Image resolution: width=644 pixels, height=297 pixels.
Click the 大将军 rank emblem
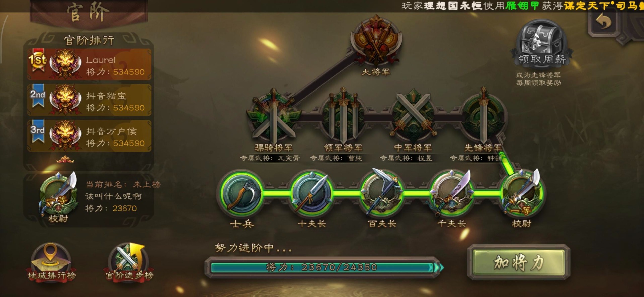[376, 40]
